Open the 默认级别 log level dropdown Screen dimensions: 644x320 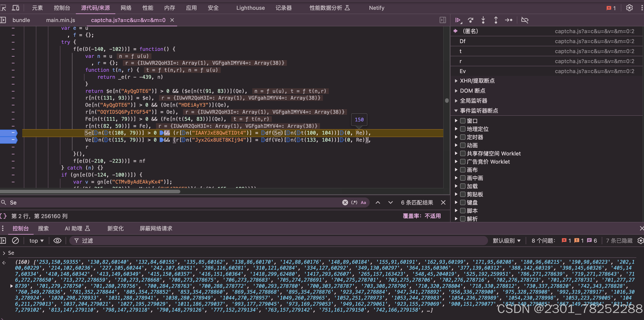(x=506, y=240)
